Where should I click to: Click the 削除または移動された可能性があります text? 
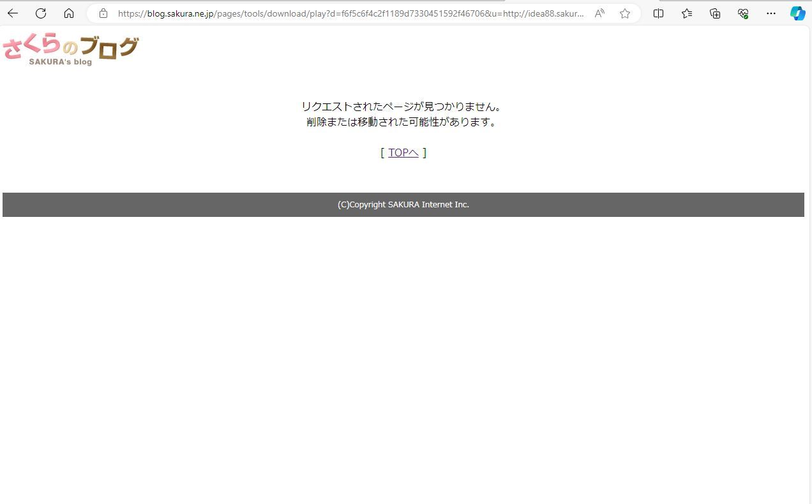(x=402, y=122)
